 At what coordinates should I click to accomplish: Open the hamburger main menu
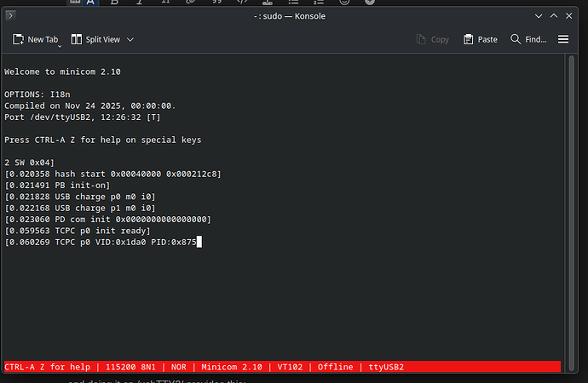[563, 39]
